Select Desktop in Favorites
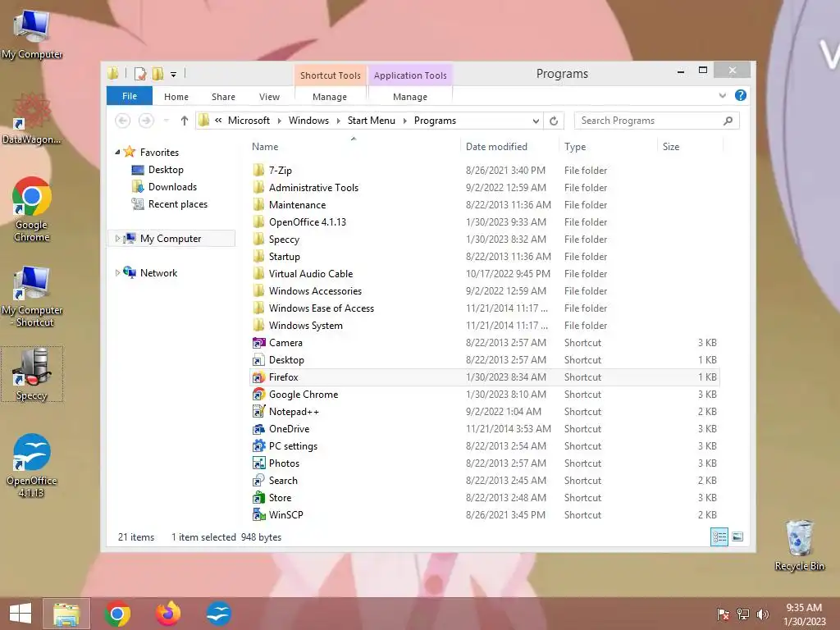The width and height of the screenshot is (840, 630). click(x=166, y=170)
